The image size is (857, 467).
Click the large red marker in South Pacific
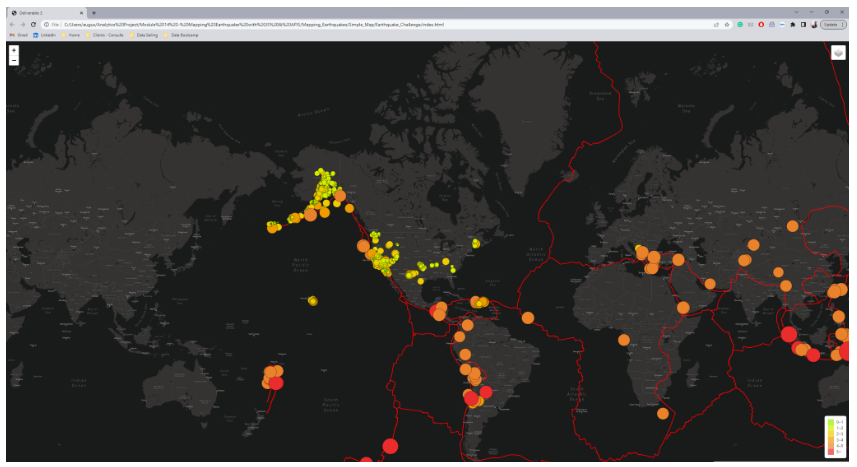click(x=390, y=446)
